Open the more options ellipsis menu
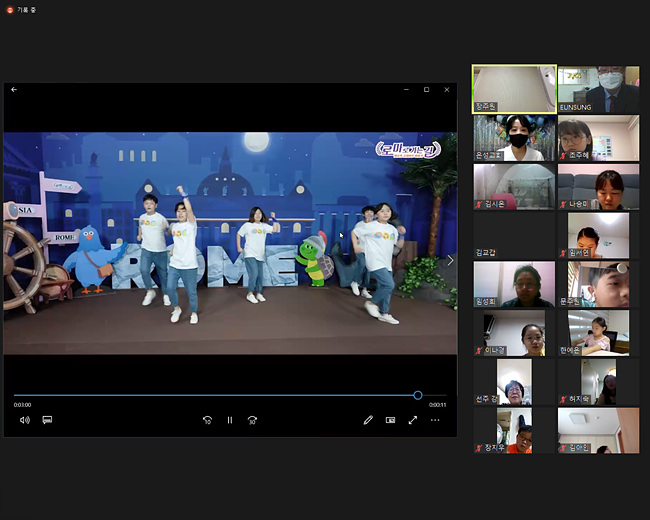Image resolution: width=650 pixels, height=520 pixels. click(435, 420)
